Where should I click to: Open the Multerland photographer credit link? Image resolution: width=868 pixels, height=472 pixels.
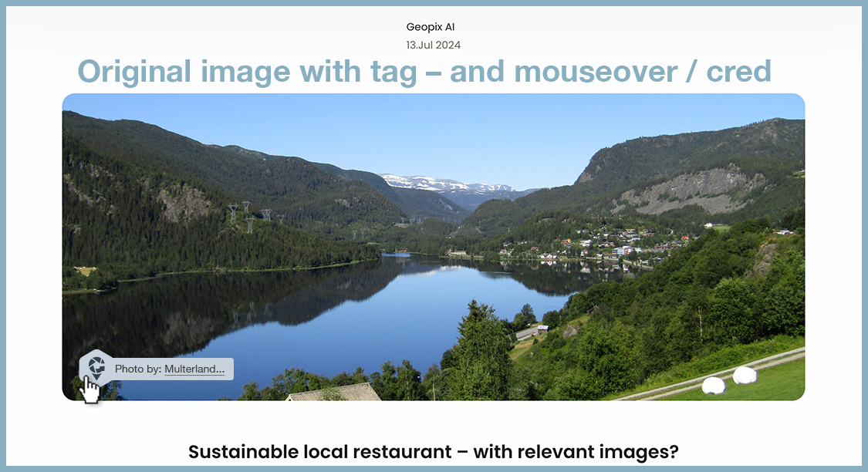pos(194,369)
